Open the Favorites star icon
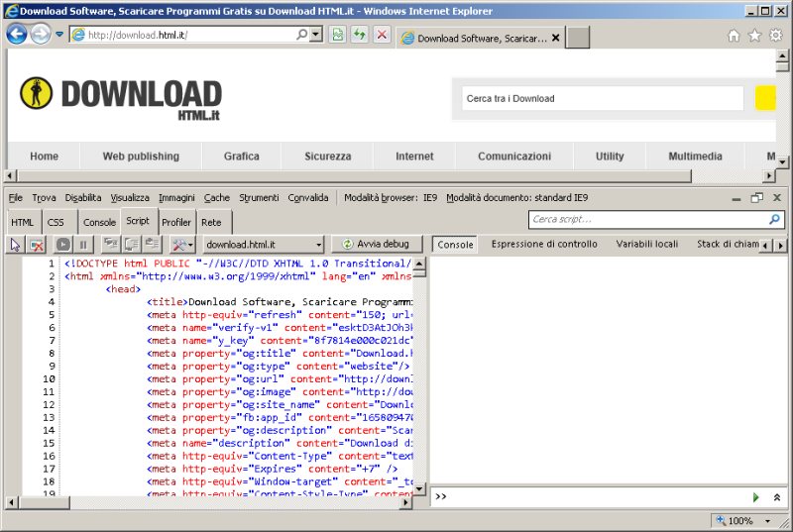Screen dimensions: 793x532 tap(754, 35)
